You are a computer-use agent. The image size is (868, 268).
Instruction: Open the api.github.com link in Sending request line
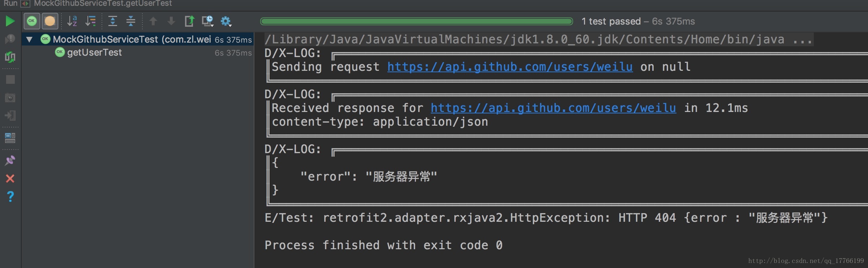pos(510,67)
